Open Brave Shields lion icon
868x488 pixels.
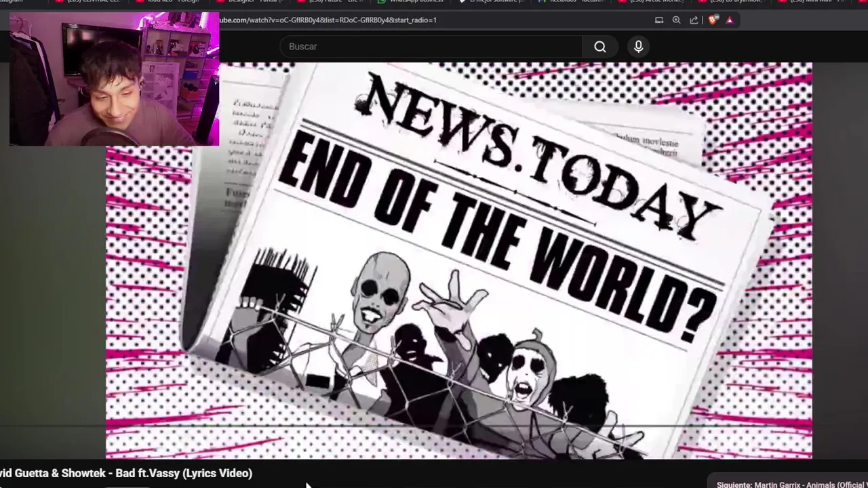(712, 20)
